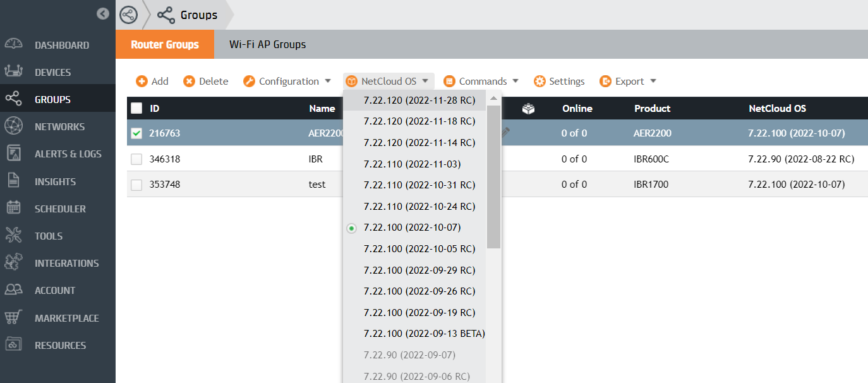Image resolution: width=868 pixels, height=383 pixels.
Task: Check the checkbox for group 346318
Action: tap(136, 159)
